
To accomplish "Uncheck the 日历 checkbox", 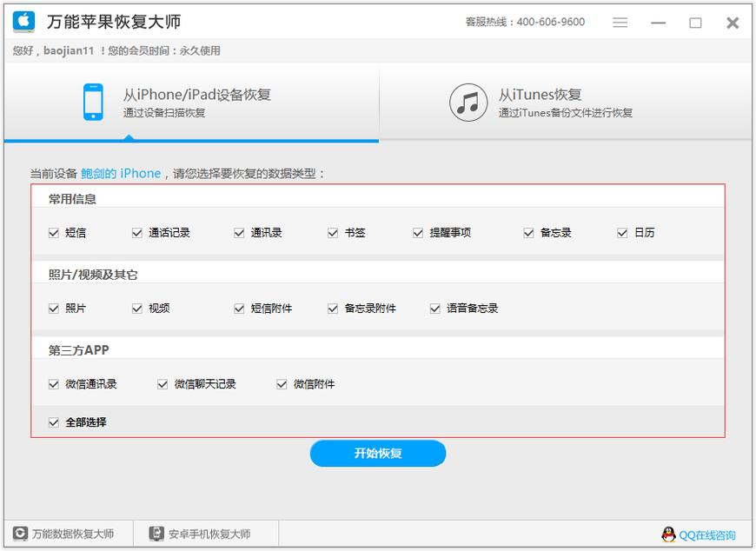I will [x=621, y=232].
